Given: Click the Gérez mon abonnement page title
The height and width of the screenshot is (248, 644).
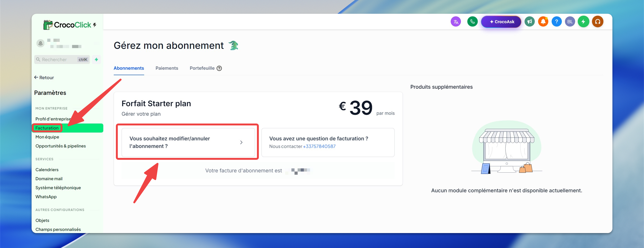Looking at the screenshot, I should [x=169, y=46].
